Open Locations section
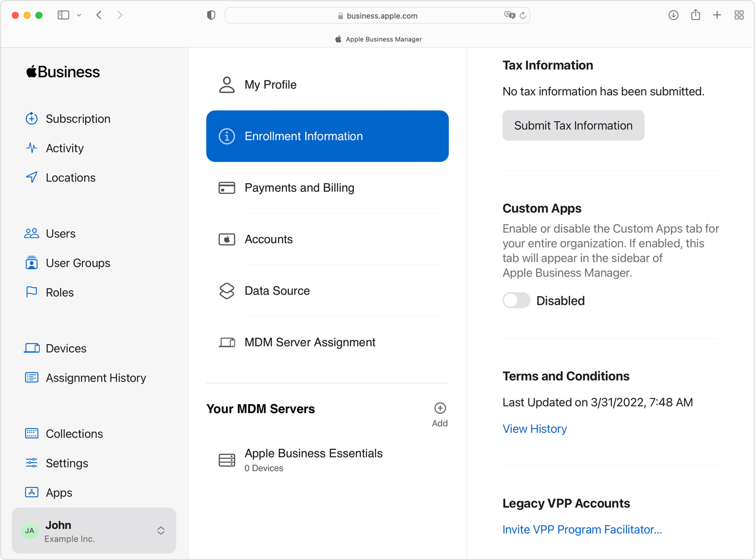Image resolution: width=755 pixels, height=560 pixels. pos(71,177)
